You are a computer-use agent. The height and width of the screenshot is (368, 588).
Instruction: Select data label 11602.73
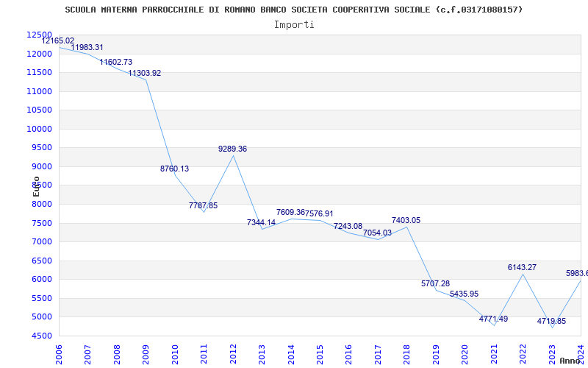point(116,62)
